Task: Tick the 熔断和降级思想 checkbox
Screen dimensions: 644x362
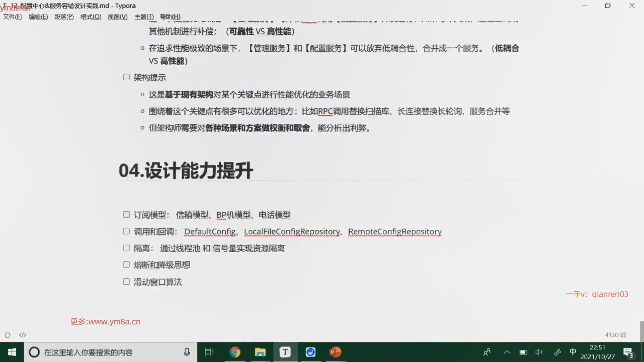Action: tap(126, 265)
